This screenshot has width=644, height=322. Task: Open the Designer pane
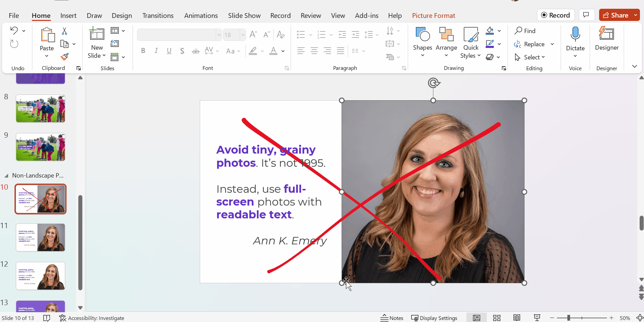(607, 39)
